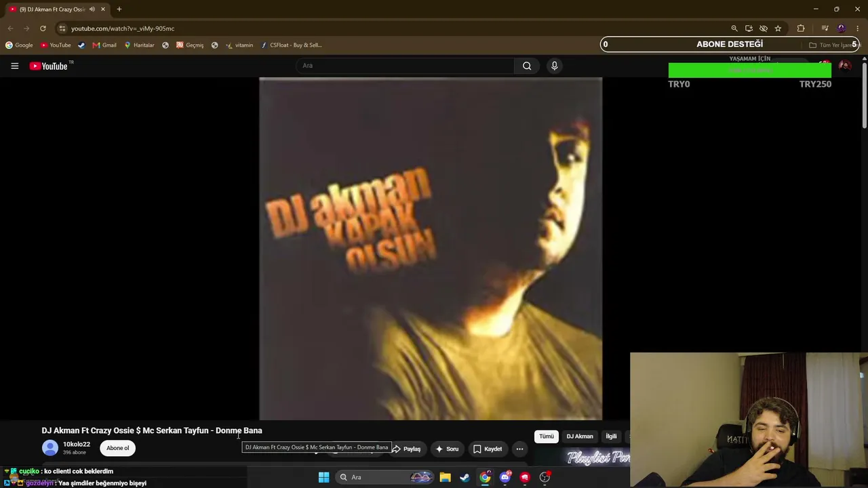Viewport: 868px width, 488px height.
Task: Open the Google bookmark
Action: [19, 45]
